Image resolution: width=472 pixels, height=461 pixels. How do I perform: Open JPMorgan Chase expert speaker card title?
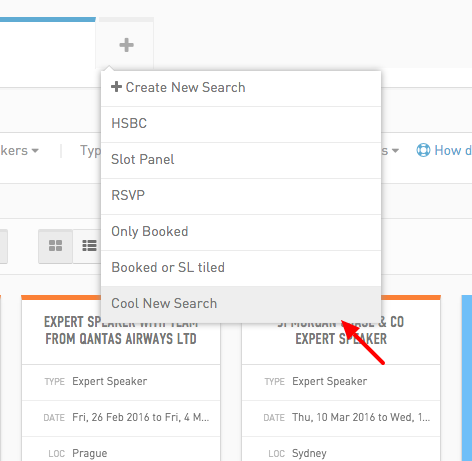(x=341, y=330)
